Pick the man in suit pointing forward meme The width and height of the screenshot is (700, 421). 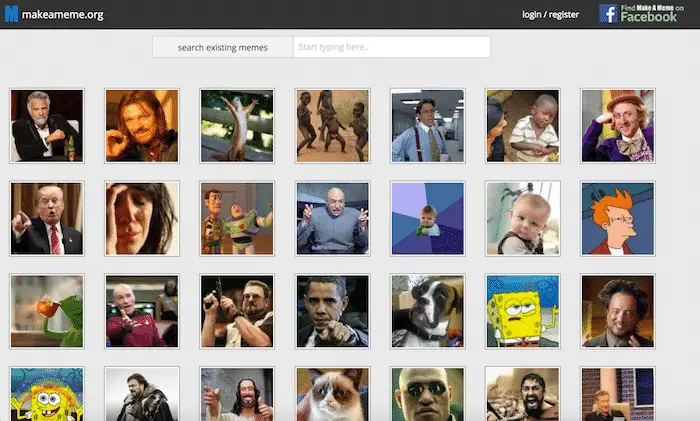(333, 312)
